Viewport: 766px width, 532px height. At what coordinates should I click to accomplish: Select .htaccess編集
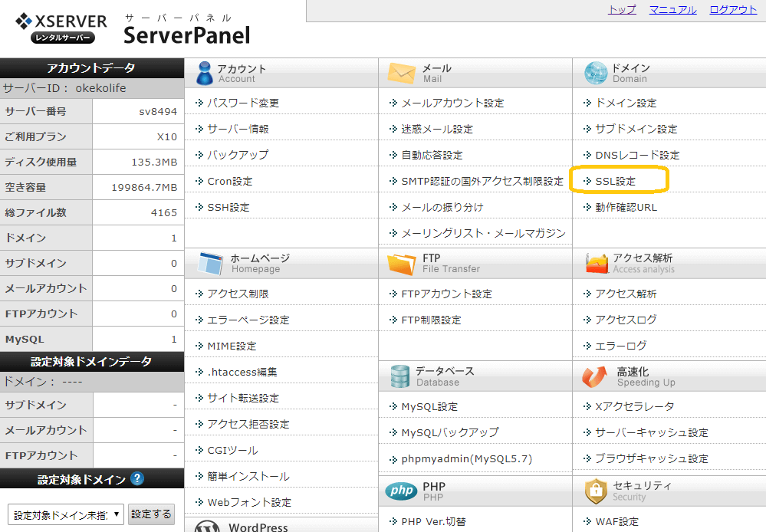[242, 372]
